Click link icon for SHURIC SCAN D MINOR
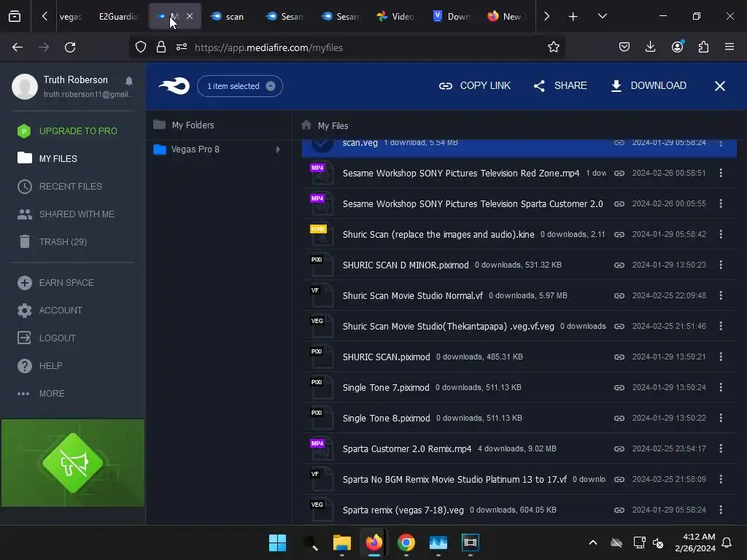747x560 pixels. 619,265
